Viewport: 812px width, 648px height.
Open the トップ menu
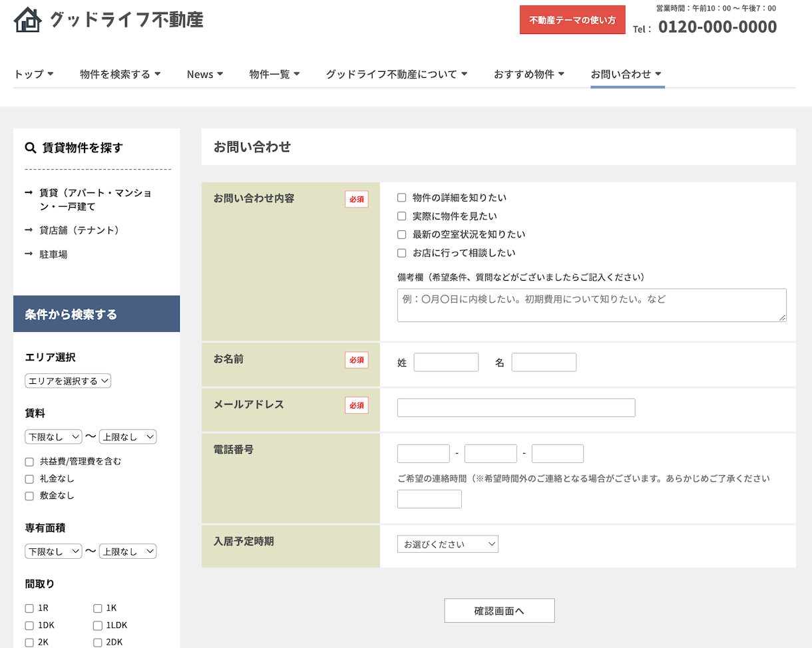pyautogui.click(x=34, y=74)
